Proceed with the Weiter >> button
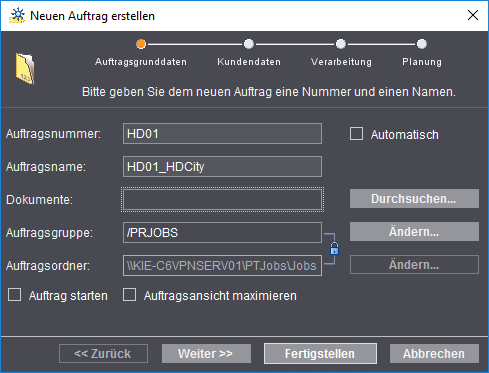This screenshot has width=489, height=373. coord(206,354)
